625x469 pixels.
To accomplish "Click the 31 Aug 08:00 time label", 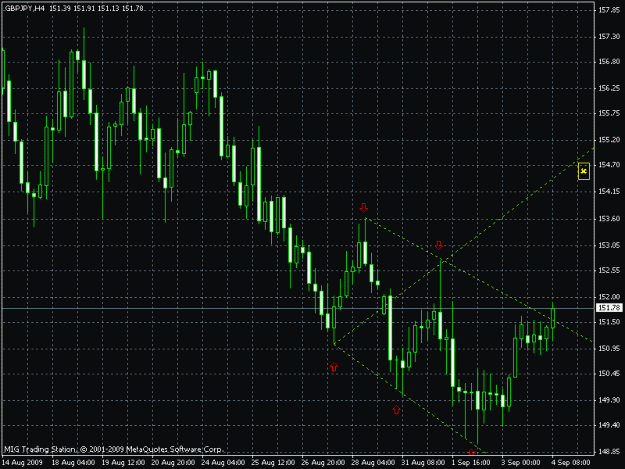I will (423, 463).
